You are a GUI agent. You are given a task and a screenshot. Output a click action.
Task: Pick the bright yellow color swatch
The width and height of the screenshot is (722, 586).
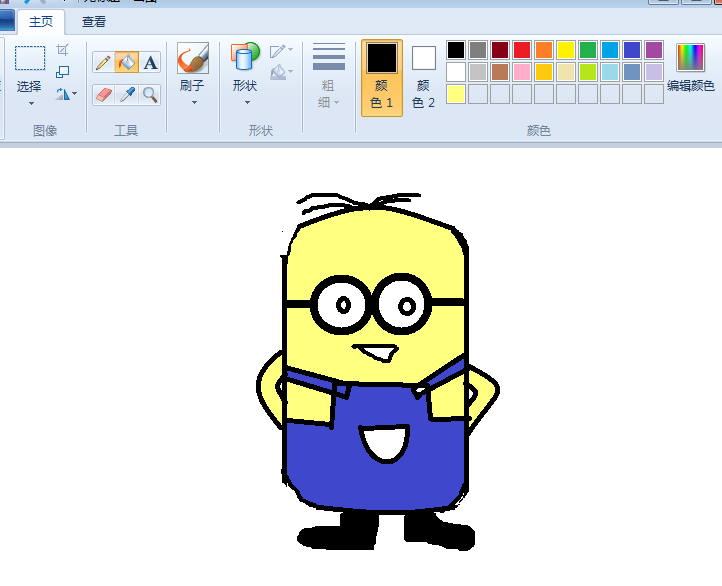click(x=566, y=50)
